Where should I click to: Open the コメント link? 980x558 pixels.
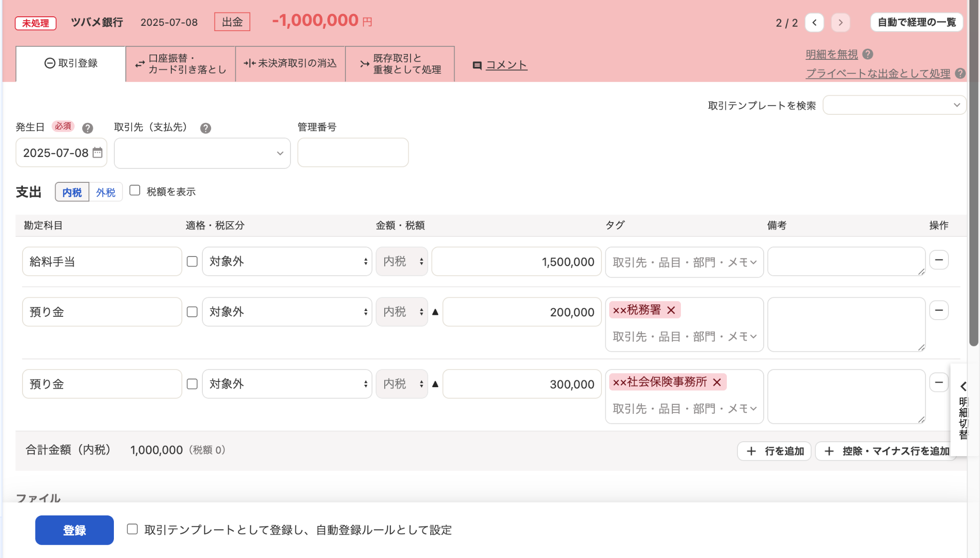tap(506, 65)
